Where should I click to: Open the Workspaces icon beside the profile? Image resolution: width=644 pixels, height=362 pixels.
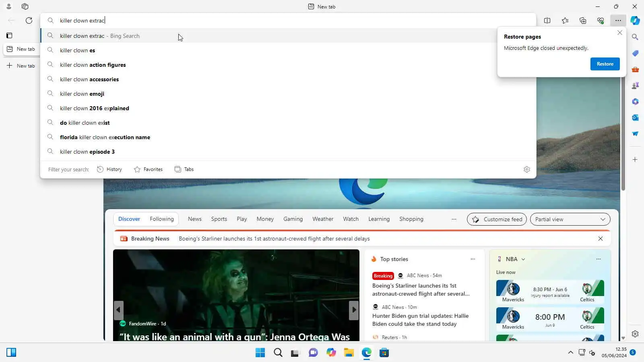pyautogui.click(x=25, y=6)
